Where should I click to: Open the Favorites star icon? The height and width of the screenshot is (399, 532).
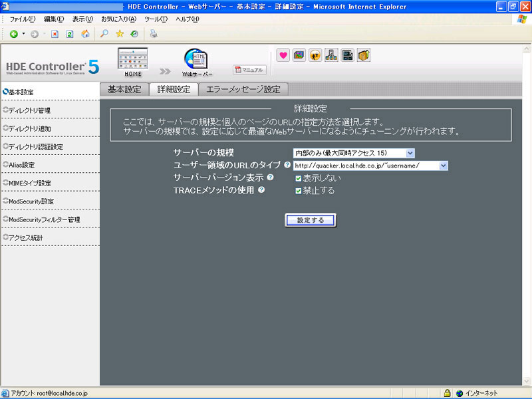coord(120,34)
